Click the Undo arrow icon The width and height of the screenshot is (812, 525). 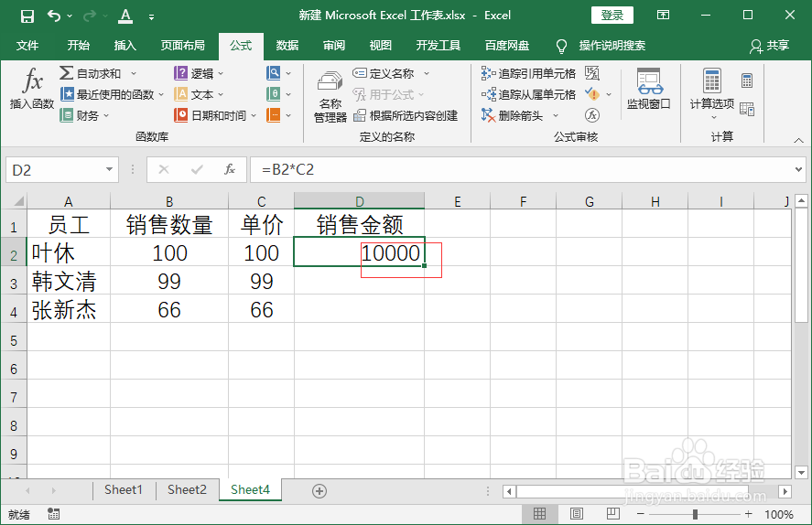[54, 16]
